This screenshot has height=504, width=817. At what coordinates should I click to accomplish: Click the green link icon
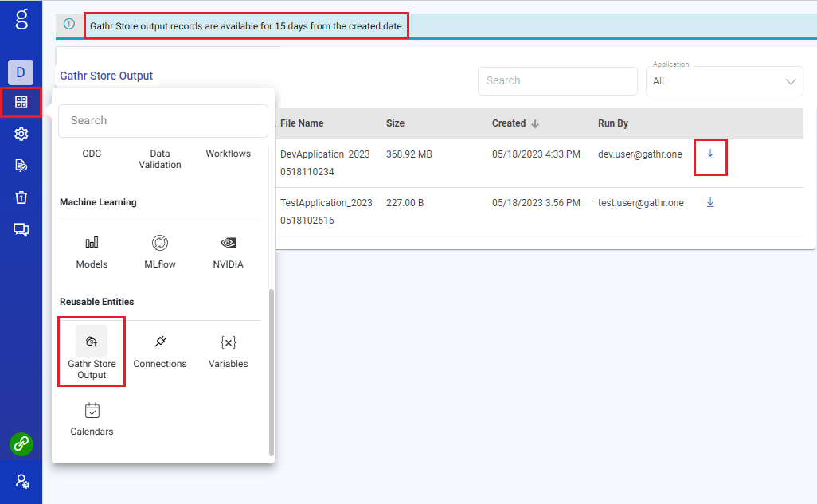point(21,443)
